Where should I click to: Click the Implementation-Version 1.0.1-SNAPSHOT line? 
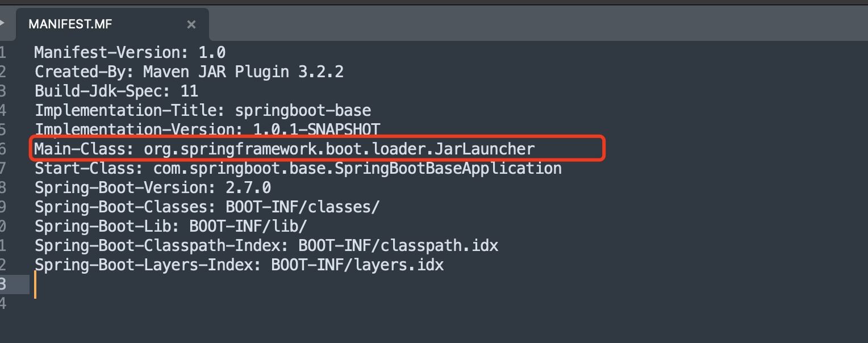(x=207, y=129)
